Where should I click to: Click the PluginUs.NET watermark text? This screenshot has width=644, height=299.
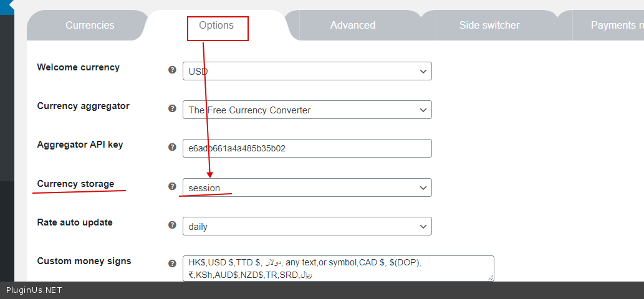tap(34, 290)
